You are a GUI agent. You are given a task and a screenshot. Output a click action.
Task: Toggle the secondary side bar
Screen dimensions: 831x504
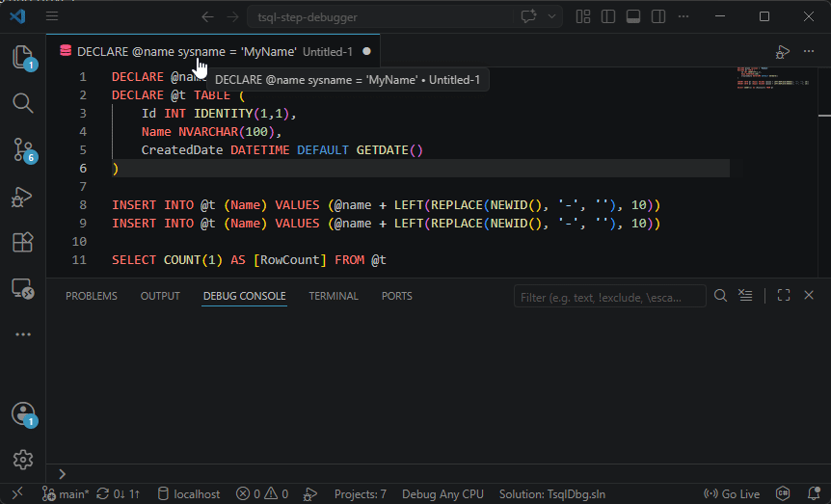click(658, 17)
